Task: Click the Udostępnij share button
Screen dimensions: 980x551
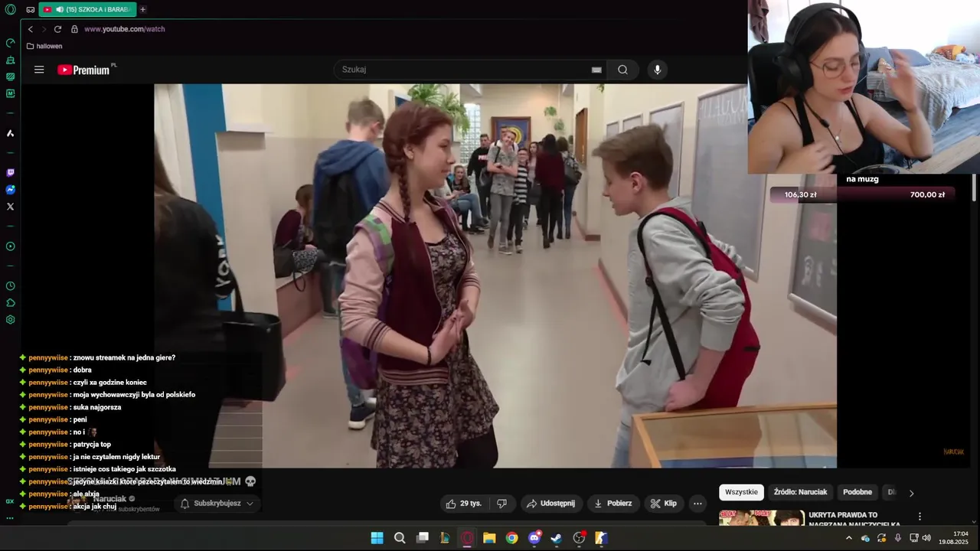Action: (551, 504)
